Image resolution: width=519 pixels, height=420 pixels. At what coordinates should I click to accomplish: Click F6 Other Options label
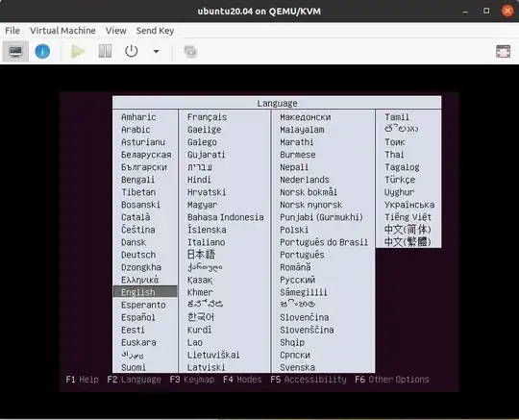[392, 380]
